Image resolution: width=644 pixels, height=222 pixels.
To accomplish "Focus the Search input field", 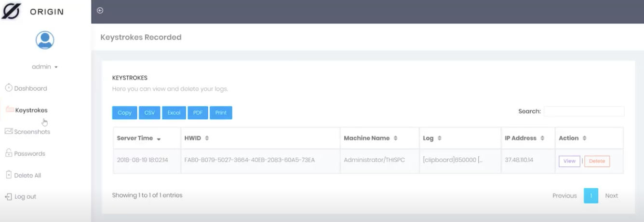I will coord(584,111).
